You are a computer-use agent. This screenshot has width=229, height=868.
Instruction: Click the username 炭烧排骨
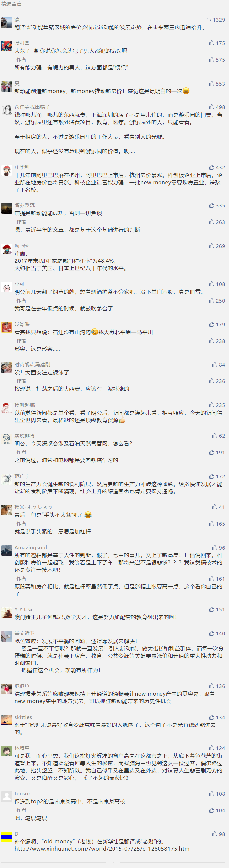[24, 436]
